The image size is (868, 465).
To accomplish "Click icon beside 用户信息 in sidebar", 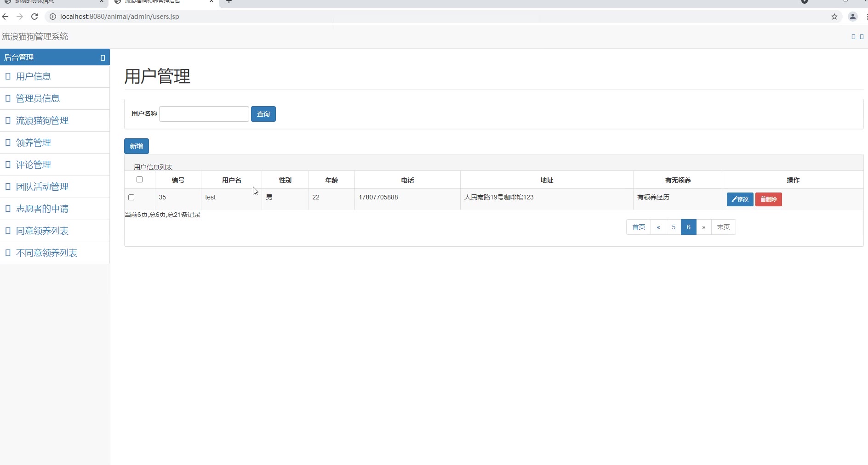I will 8,76.
